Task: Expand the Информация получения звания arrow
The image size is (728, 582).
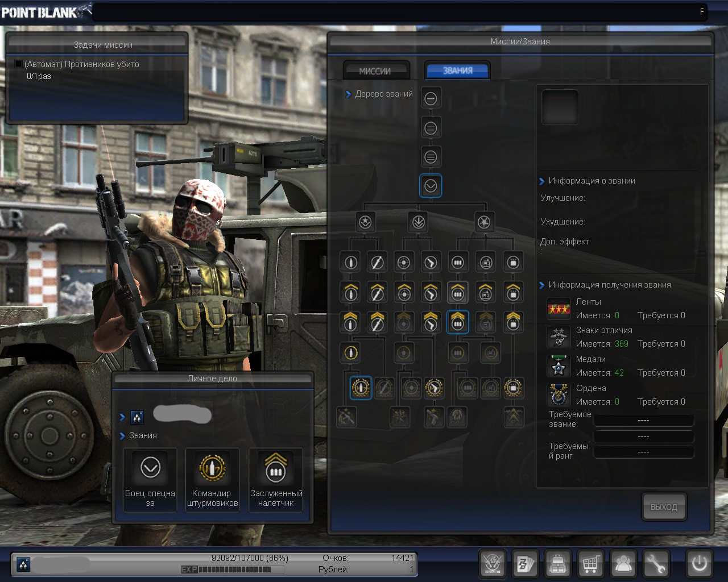Action: (541, 285)
